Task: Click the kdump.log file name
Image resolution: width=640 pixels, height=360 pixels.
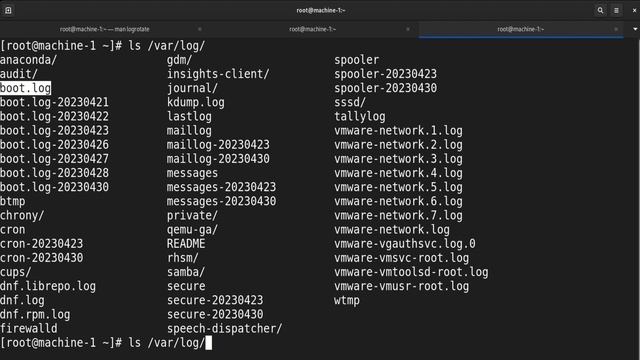Action: 196,102
